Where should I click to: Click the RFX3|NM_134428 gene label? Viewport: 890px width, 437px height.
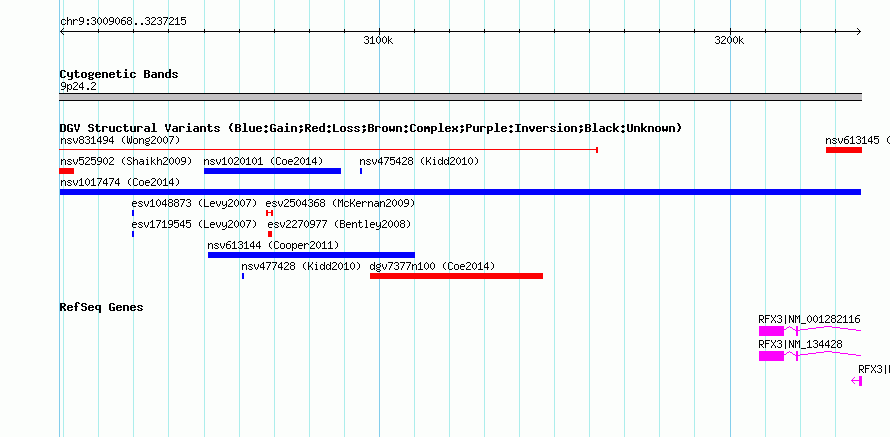click(800, 344)
